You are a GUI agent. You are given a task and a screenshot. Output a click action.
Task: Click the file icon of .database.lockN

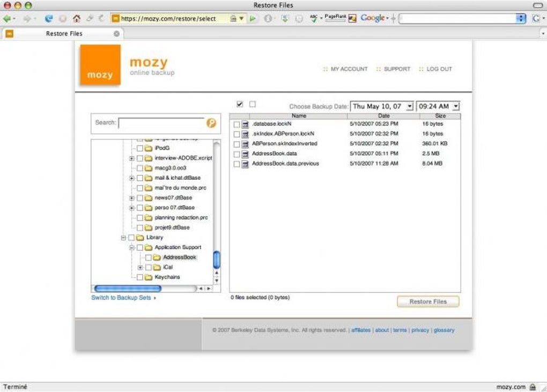(x=245, y=124)
